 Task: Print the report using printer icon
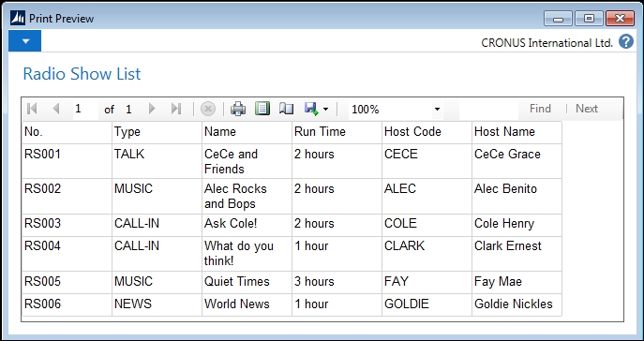click(x=238, y=109)
